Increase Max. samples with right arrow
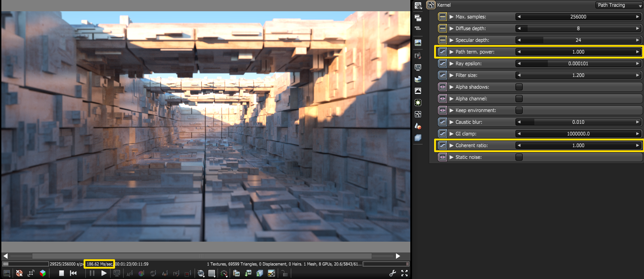Screen dimensions: 644x279 (637, 17)
